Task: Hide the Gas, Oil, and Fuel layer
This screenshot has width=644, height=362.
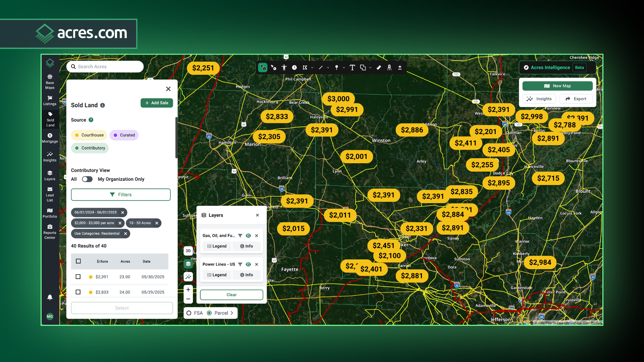Action: click(248, 236)
